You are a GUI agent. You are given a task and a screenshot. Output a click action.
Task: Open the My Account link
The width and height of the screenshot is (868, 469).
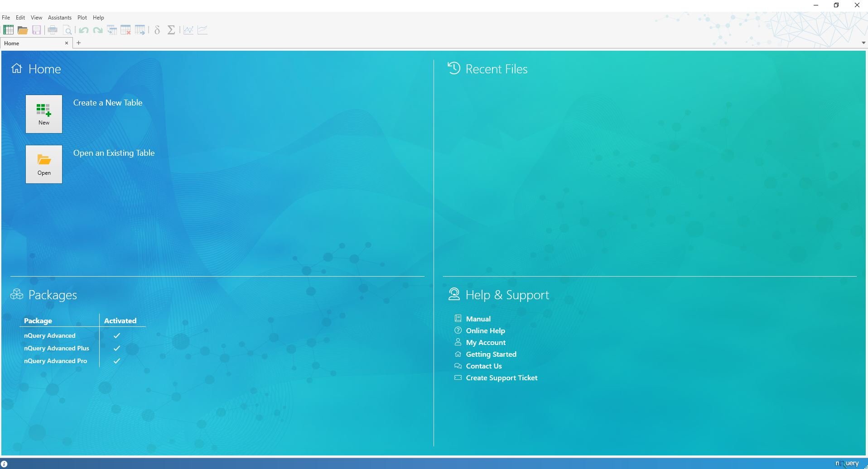(486, 342)
